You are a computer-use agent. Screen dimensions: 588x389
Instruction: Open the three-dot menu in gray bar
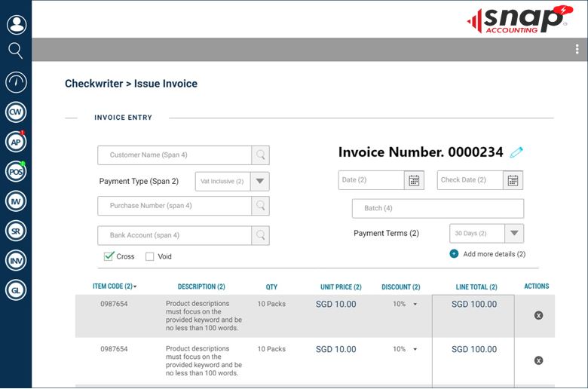click(577, 50)
